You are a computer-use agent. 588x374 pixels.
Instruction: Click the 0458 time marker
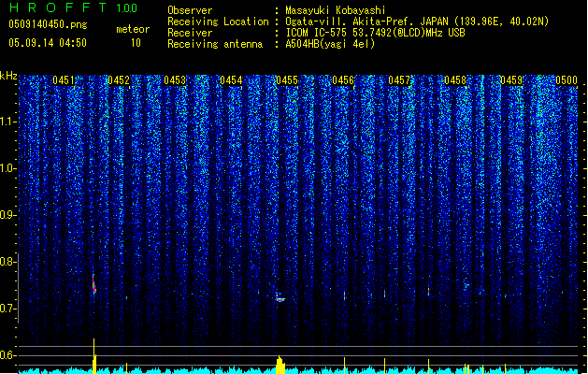(455, 80)
